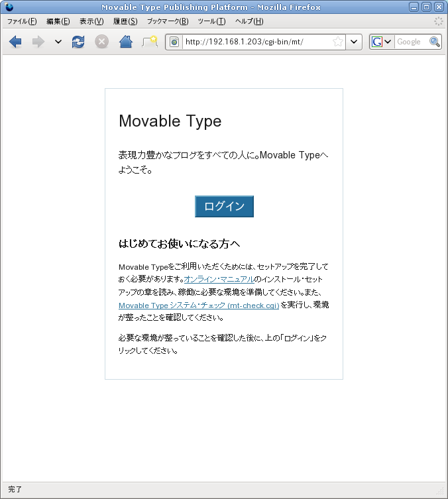The height and width of the screenshot is (499, 448).
Task: Open the 編集(E) menu
Action: pyautogui.click(x=58, y=21)
